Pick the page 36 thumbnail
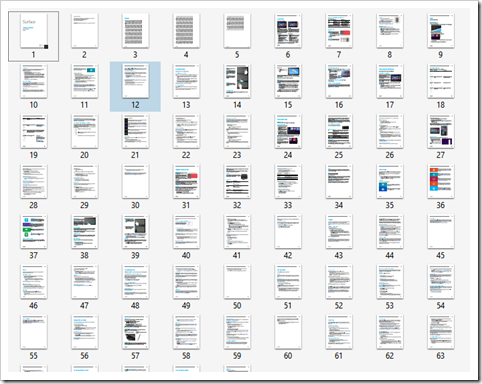This screenshot has width=482, height=384. (441, 181)
